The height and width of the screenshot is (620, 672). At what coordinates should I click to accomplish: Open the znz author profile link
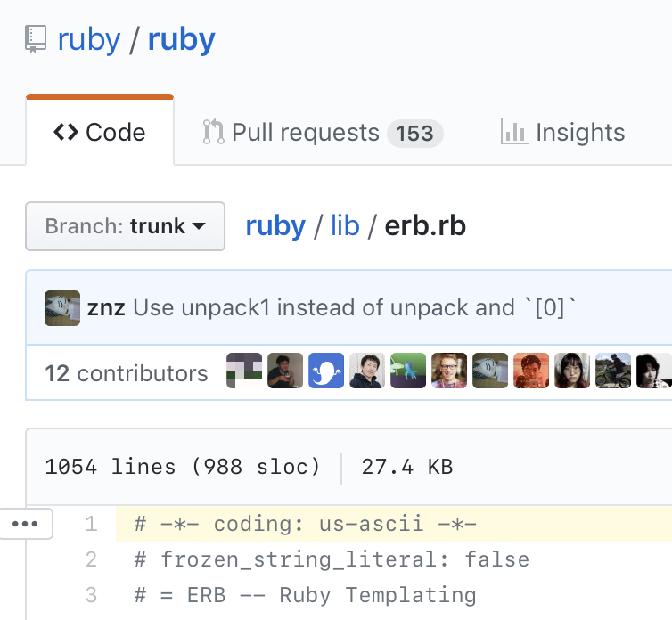[x=106, y=308]
